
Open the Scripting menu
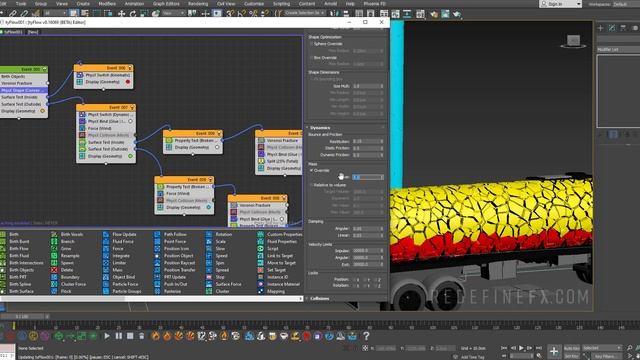tap(281, 4)
